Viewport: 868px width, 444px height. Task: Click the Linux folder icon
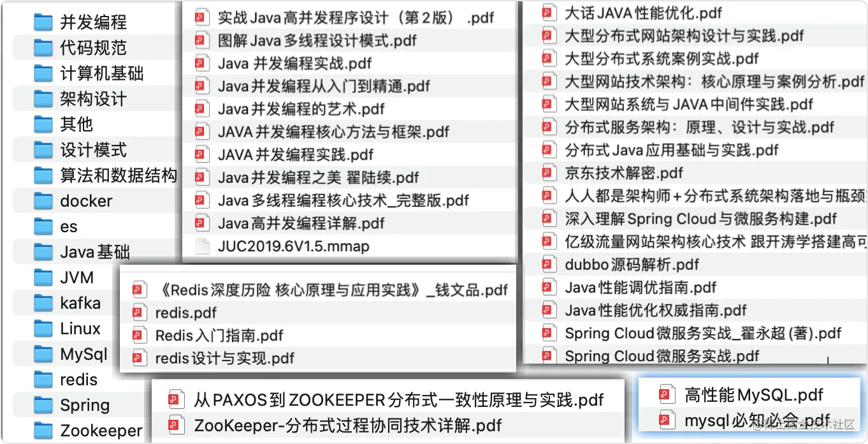point(43,329)
